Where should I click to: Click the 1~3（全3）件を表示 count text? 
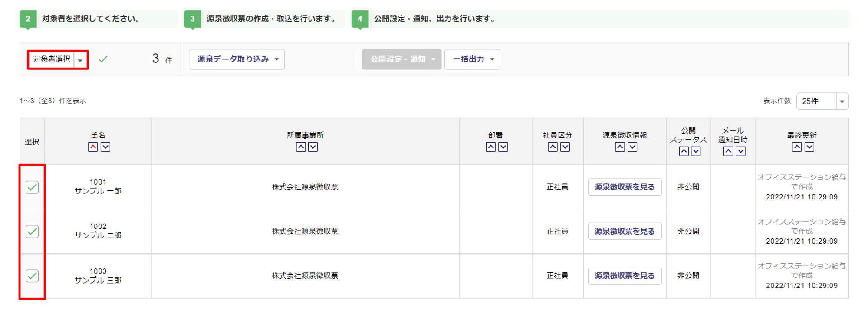pos(53,101)
